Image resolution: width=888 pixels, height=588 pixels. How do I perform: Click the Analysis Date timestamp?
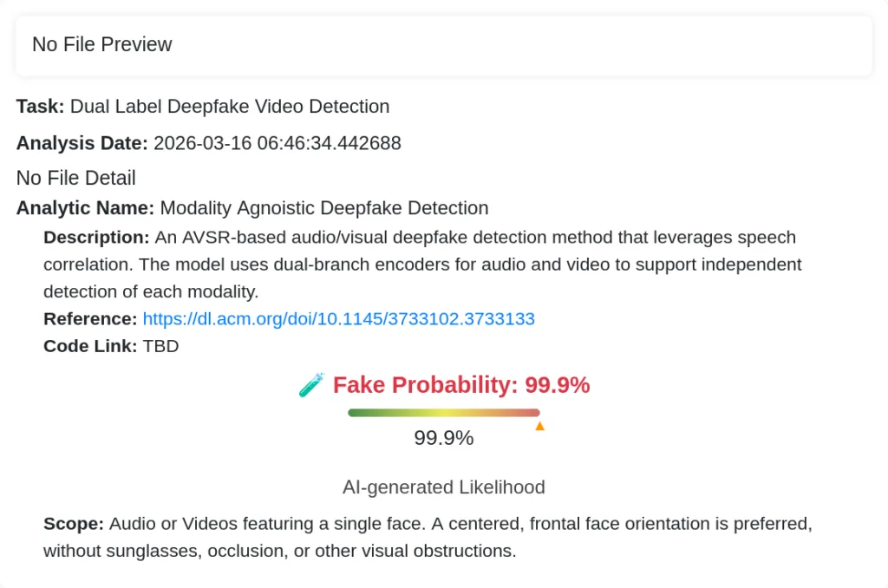[x=277, y=143]
